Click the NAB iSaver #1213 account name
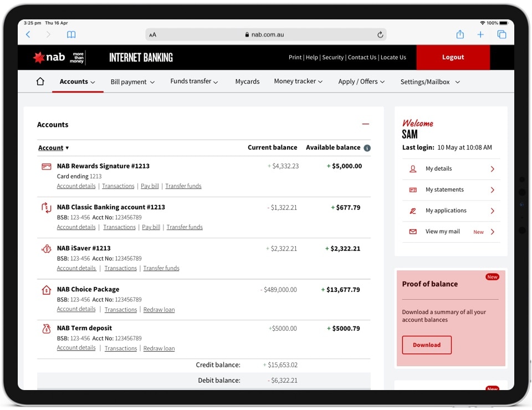The height and width of the screenshot is (410, 532). click(84, 249)
